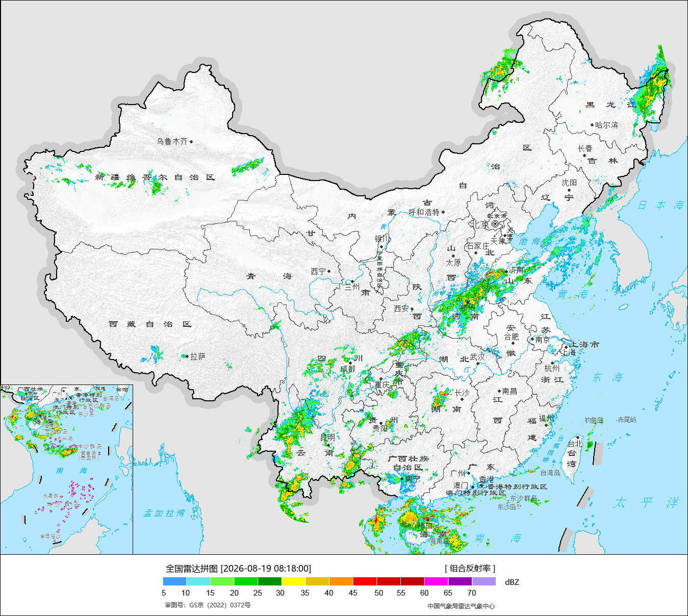Select the yellow 30 dBZ legend swatch
This screenshot has width=688, height=616.
pyautogui.click(x=294, y=581)
